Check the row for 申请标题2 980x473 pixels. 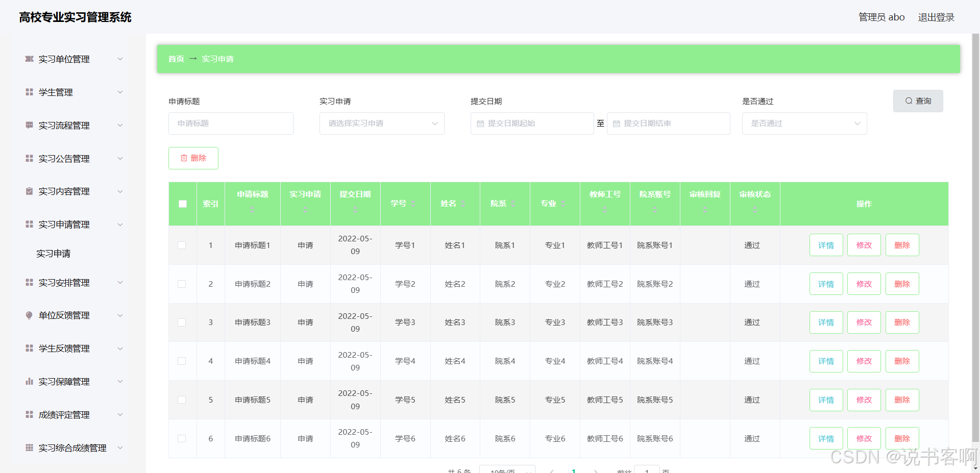pyautogui.click(x=182, y=284)
